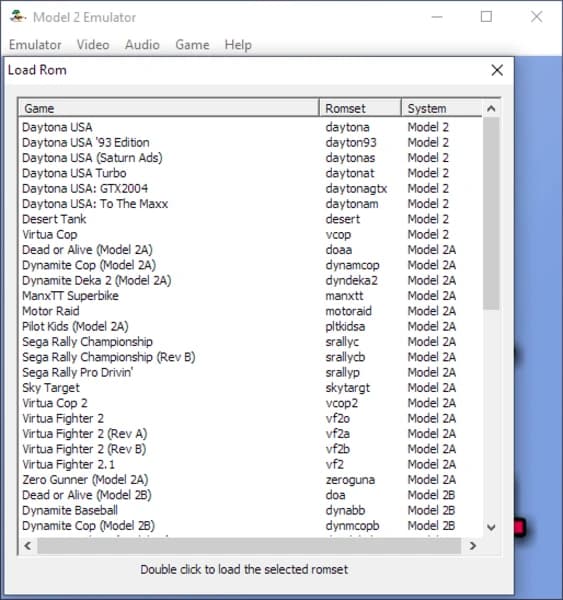Viewport: 563px width, 600px height.
Task: Open the Emulator menu
Action: tap(35, 45)
